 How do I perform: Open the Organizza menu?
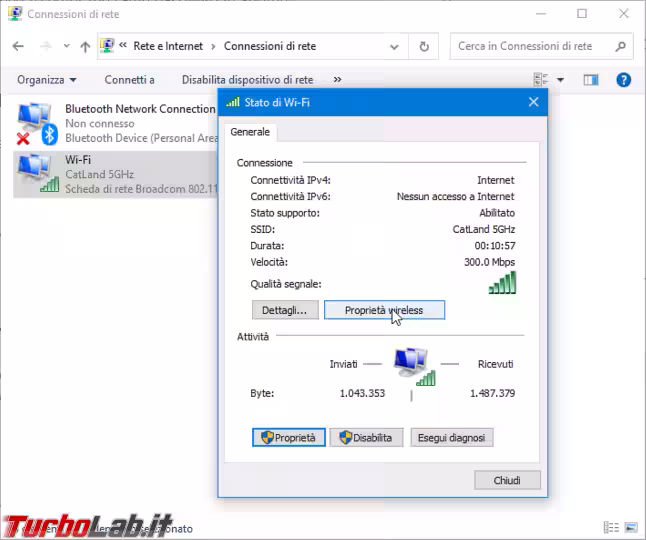[x=47, y=80]
